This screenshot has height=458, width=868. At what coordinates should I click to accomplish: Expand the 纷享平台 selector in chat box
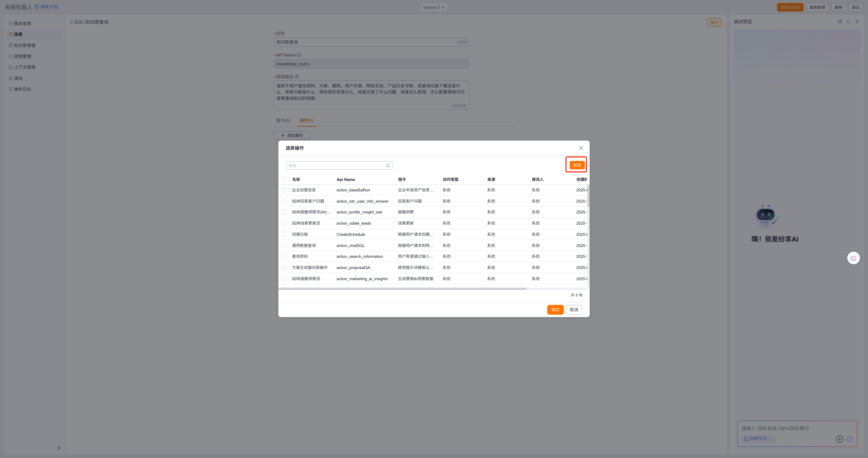click(x=758, y=439)
